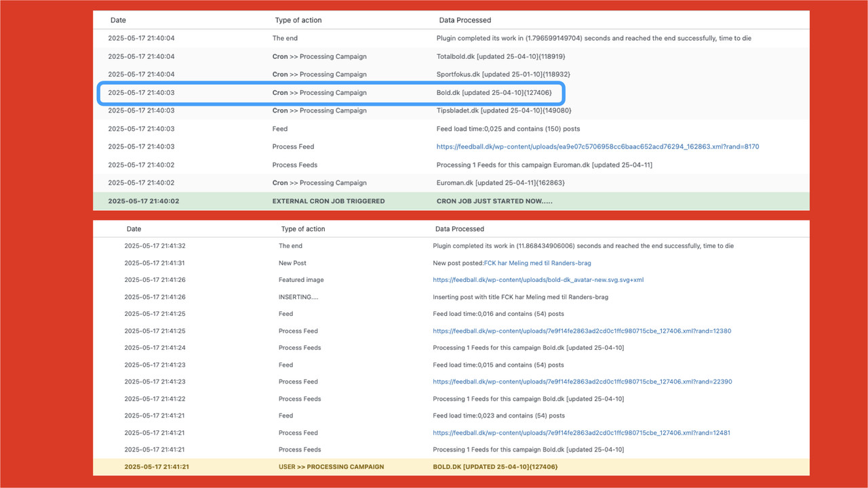Image resolution: width=868 pixels, height=488 pixels.
Task: Click 'Cron >> Processing Campaign' in the Euroman.dk {162863} row
Action: coord(319,183)
